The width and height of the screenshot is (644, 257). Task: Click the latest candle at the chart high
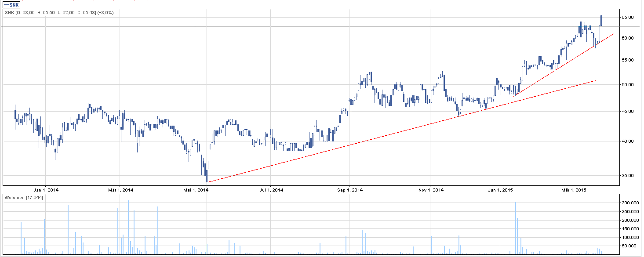pos(601,20)
